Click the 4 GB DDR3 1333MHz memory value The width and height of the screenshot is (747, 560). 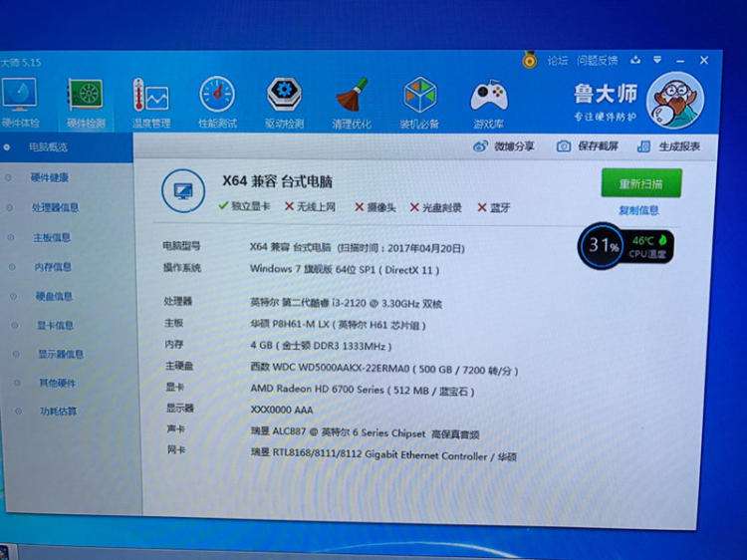pyautogui.click(x=321, y=346)
